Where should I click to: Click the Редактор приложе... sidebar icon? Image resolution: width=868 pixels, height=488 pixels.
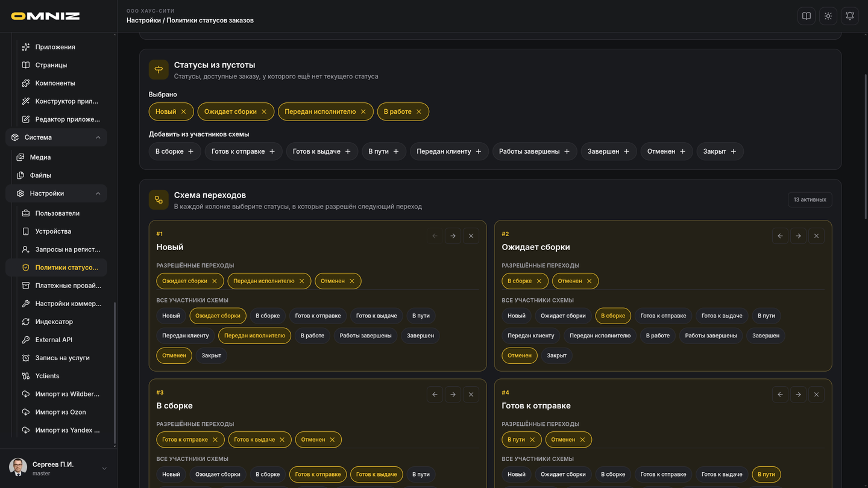coord(26,119)
